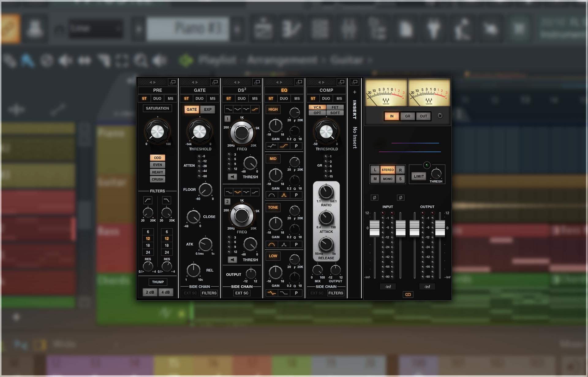Audition DS2 band 1 with speaker icon
This screenshot has height=377, width=588.
click(x=232, y=177)
